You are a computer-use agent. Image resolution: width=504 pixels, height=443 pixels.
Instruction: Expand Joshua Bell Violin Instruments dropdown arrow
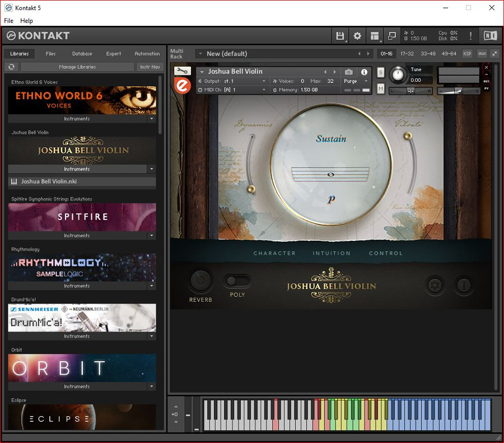(152, 169)
